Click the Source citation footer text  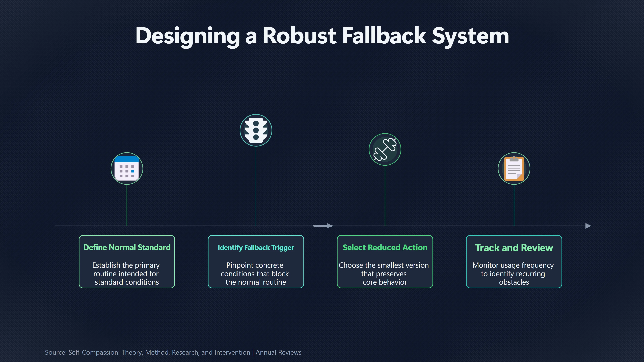point(173,352)
